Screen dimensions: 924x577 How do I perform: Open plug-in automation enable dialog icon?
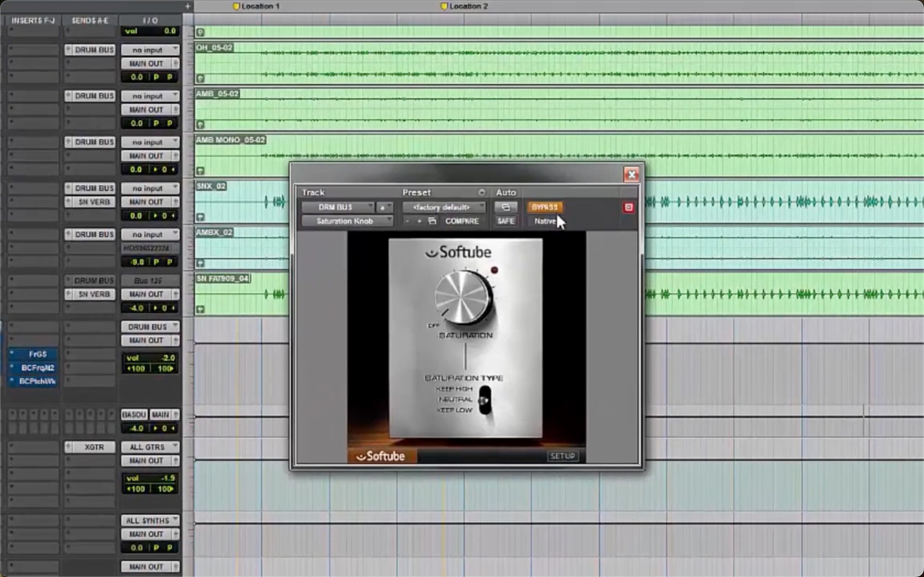(x=505, y=207)
